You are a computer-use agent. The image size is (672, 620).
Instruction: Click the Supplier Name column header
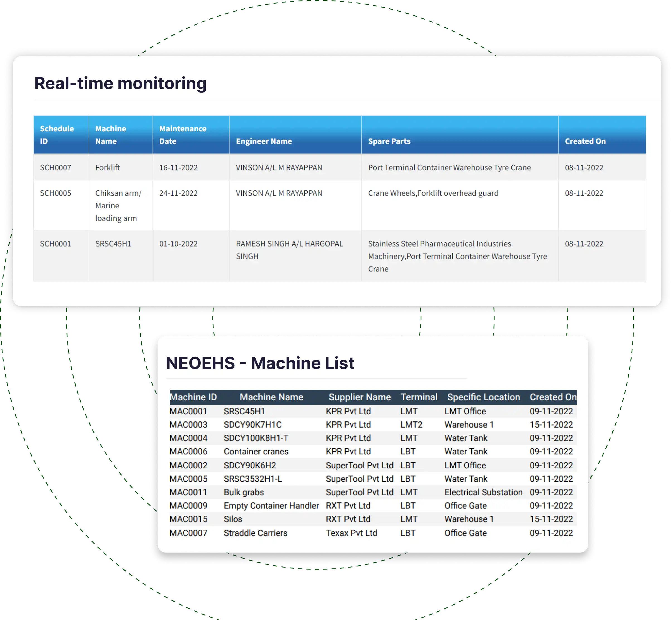point(360,397)
